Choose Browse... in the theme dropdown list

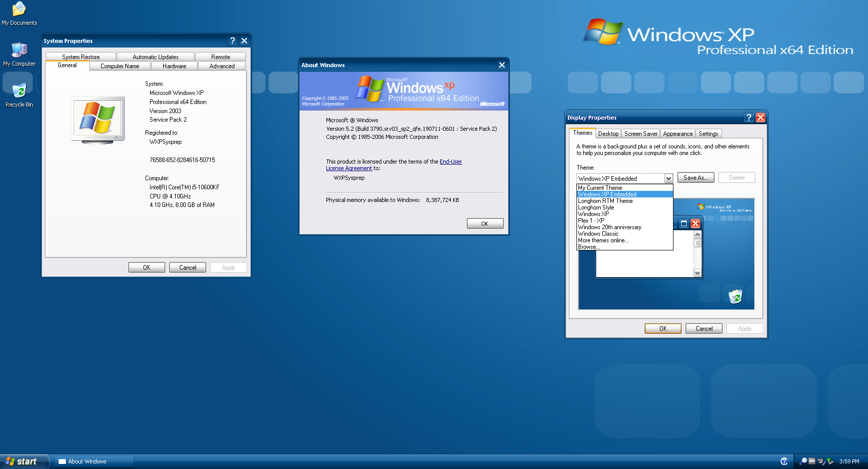[x=590, y=247]
